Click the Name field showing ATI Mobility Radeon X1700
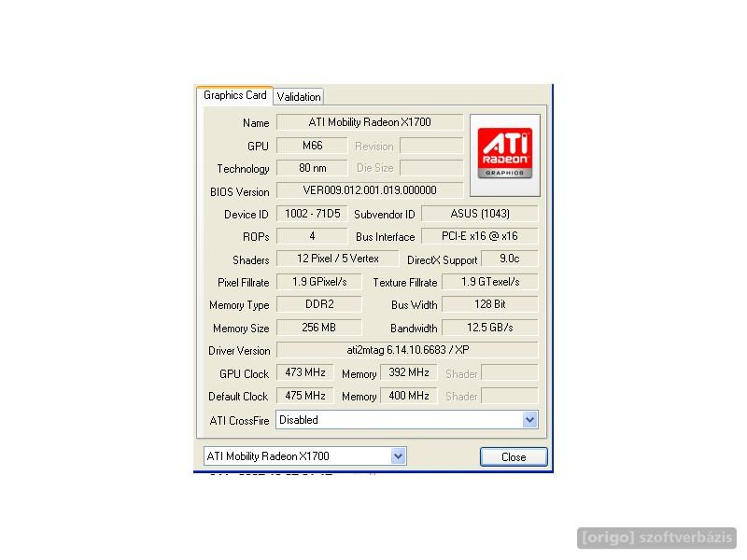 pyautogui.click(x=370, y=122)
